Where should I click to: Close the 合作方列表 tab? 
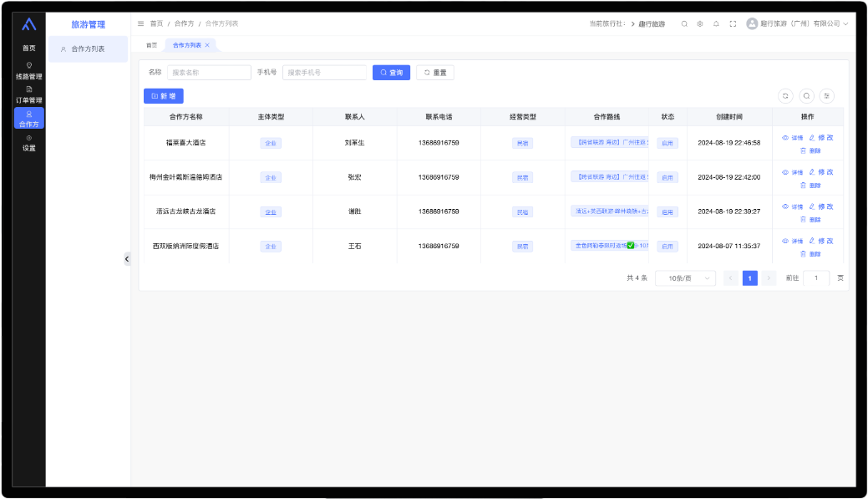[x=207, y=44]
